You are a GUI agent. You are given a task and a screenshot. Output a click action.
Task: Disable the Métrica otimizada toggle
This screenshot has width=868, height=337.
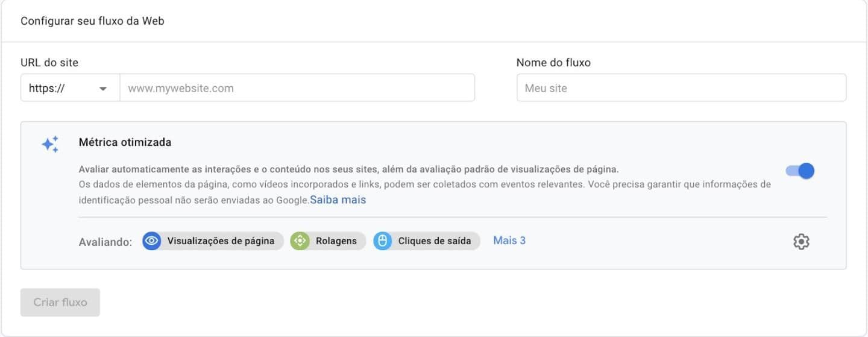[800, 171]
